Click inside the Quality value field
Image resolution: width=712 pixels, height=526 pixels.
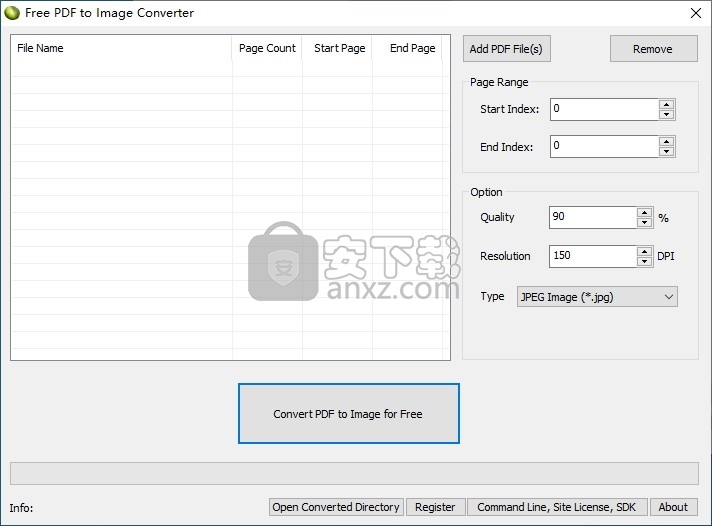pyautogui.click(x=593, y=217)
